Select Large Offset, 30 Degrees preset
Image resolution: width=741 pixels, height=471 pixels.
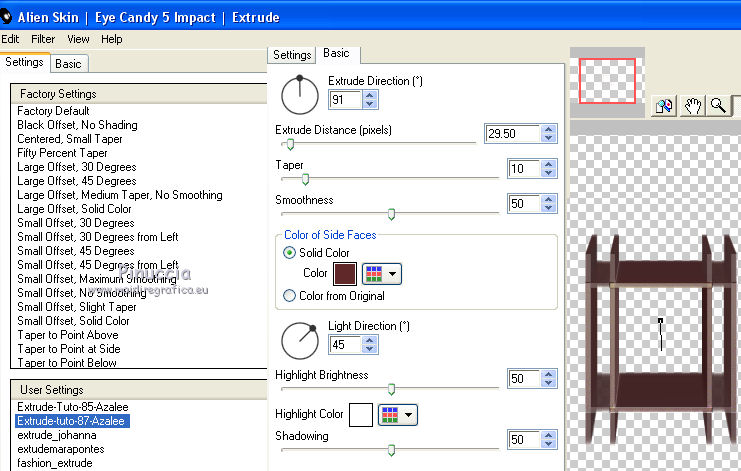point(77,167)
